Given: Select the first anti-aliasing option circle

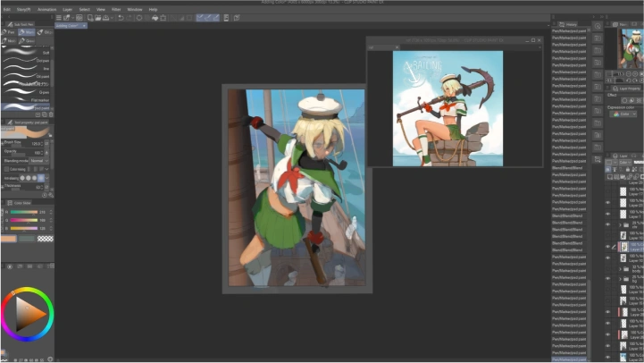Looking at the screenshot, I should (22, 178).
